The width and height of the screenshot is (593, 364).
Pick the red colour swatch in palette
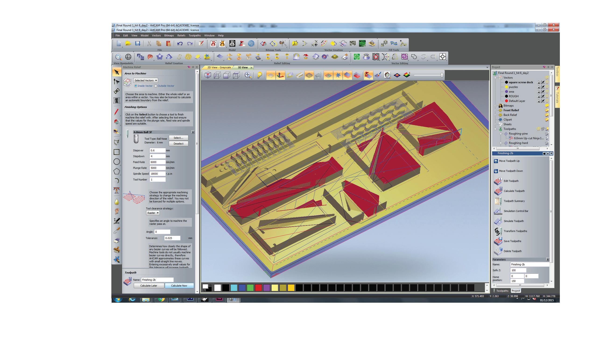point(258,288)
